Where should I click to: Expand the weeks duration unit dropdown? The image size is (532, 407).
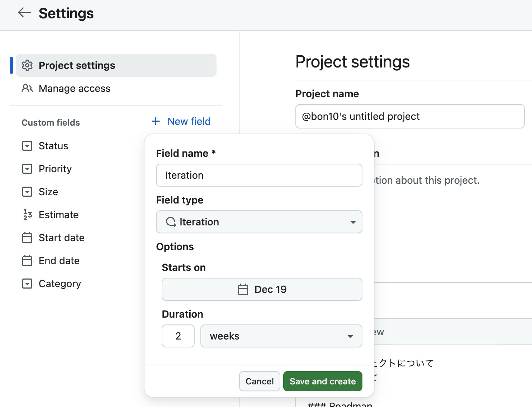point(281,336)
